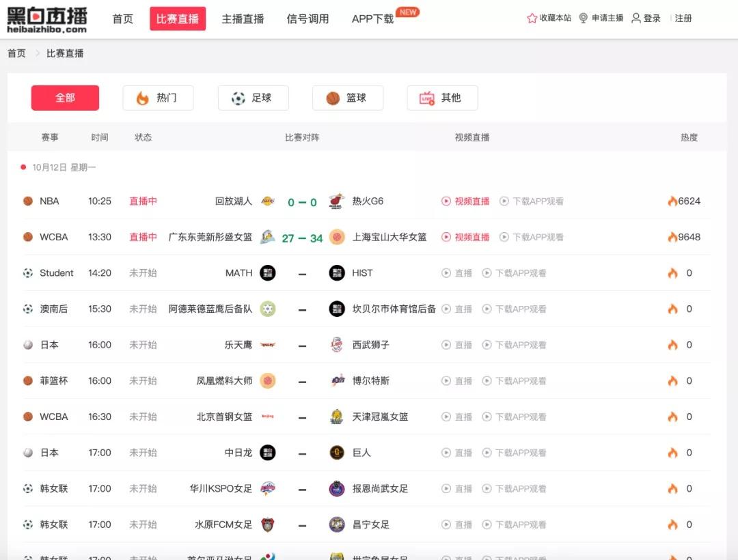Click the favorite star for 收藏本站
Image resolution: width=738 pixels, height=560 pixels.
[x=532, y=18]
